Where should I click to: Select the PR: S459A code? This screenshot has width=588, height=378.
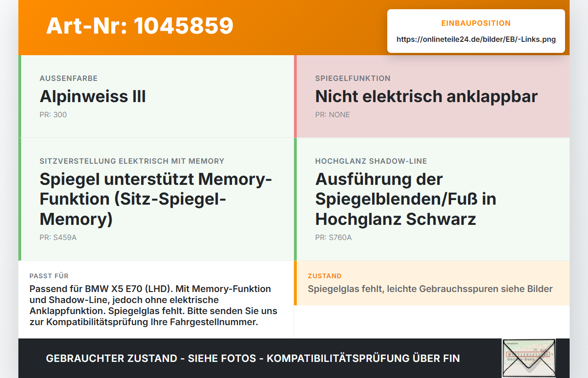click(x=58, y=237)
